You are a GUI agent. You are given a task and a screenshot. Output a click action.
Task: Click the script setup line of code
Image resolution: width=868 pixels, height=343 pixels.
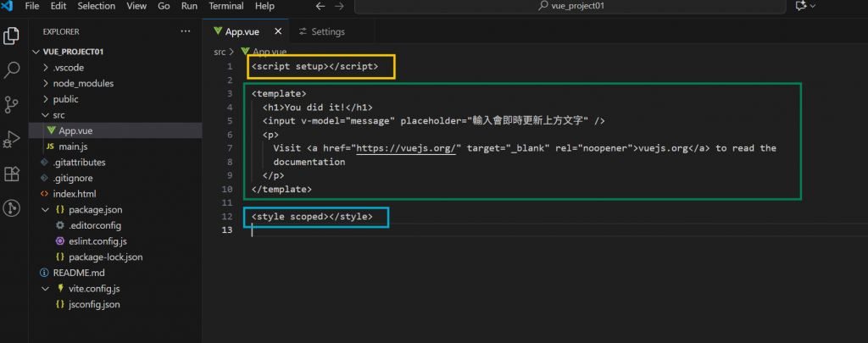(314, 66)
